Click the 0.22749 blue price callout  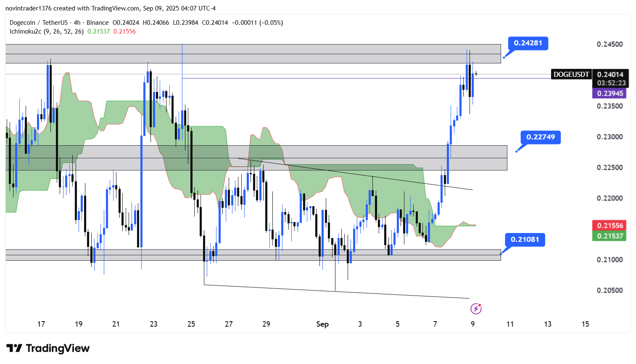coord(541,137)
